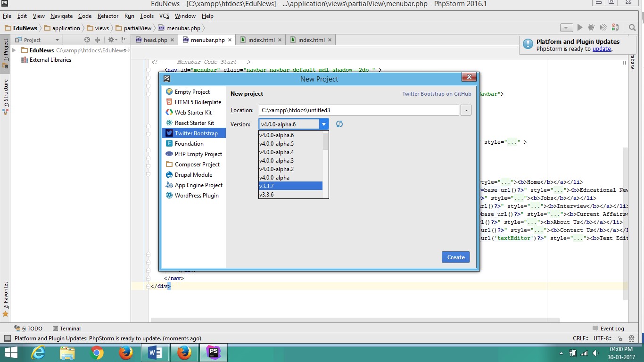Select v3.3.6 in version list
Image resolution: width=644 pixels, height=362 pixels.
click(x=290, y=195)
